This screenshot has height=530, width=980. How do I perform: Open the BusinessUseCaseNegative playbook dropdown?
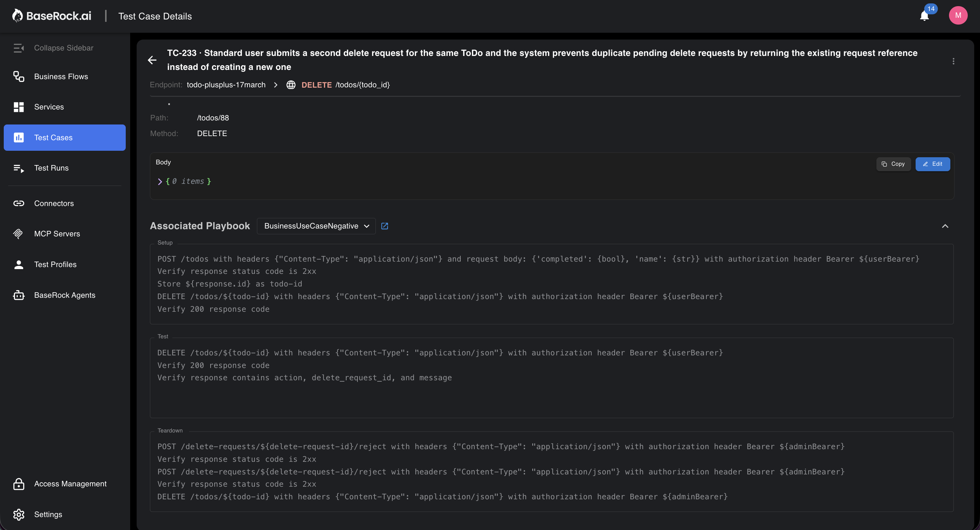point(316,226)
